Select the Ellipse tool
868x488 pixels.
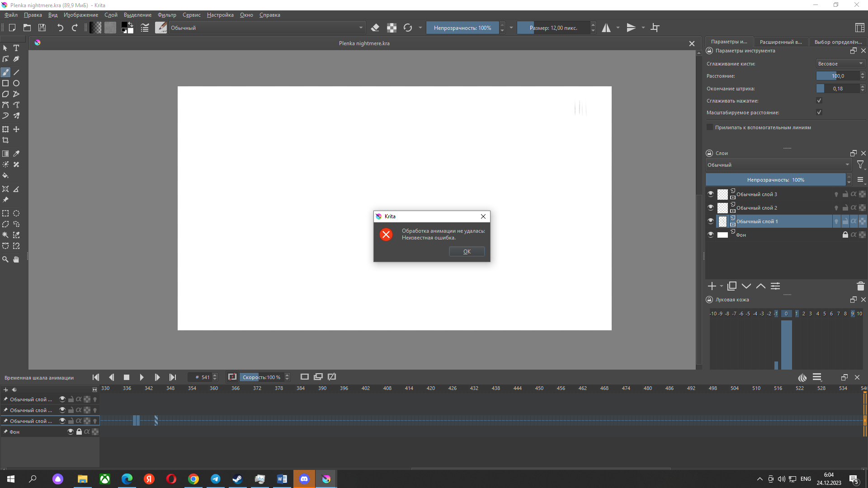tap(16, 83)
